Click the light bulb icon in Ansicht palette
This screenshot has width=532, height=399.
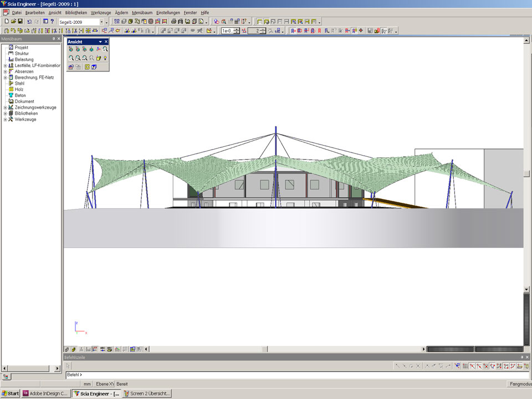pos(105,58)
